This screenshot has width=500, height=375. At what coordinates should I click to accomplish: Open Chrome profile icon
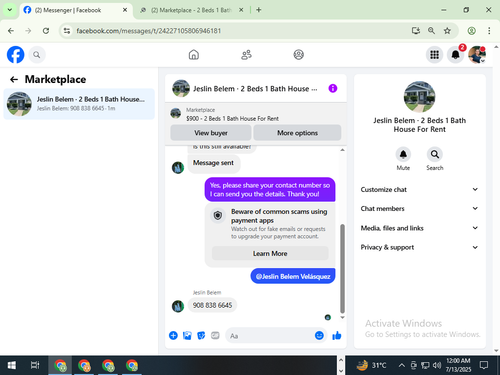point(471,31)
